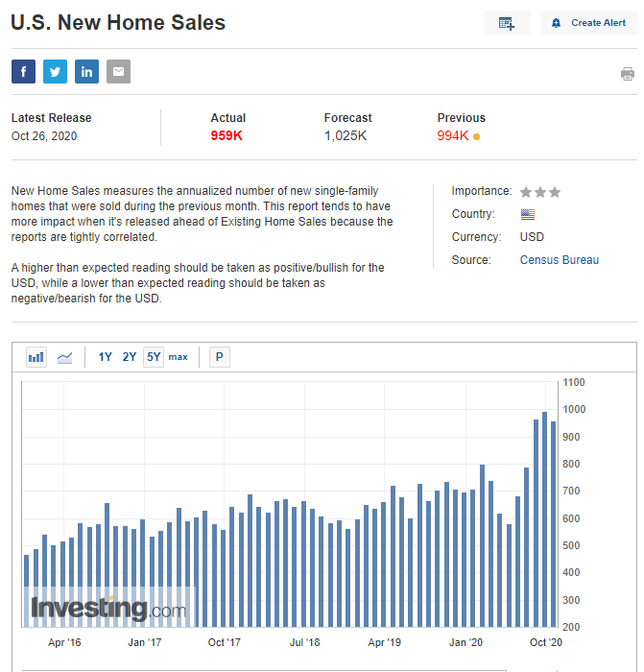
Task: Click the United States flag icon
Action: point(528,214)
